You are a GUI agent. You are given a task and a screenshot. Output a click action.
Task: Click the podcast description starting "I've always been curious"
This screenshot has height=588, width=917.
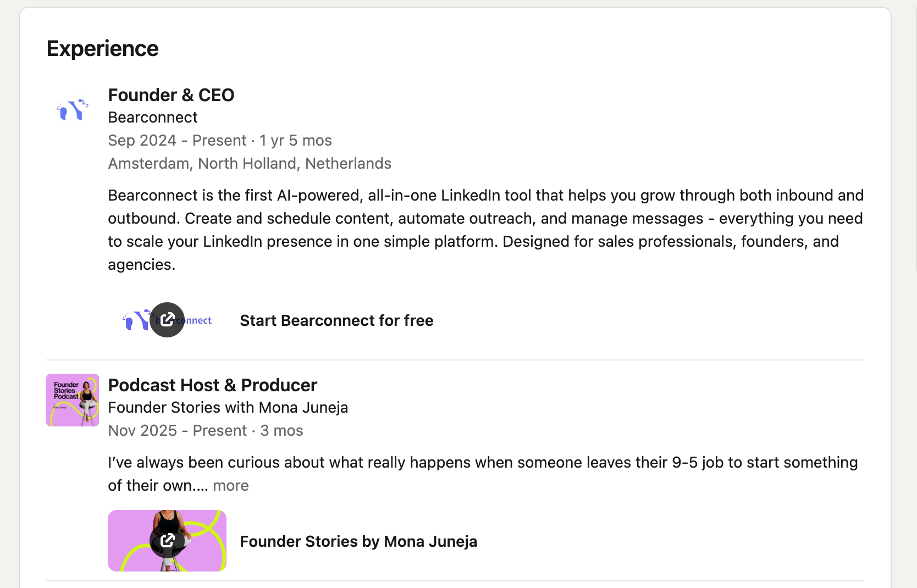483,463
